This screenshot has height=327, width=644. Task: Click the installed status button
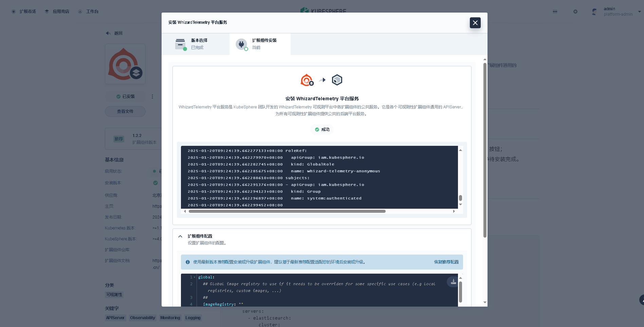click(125, 97)
